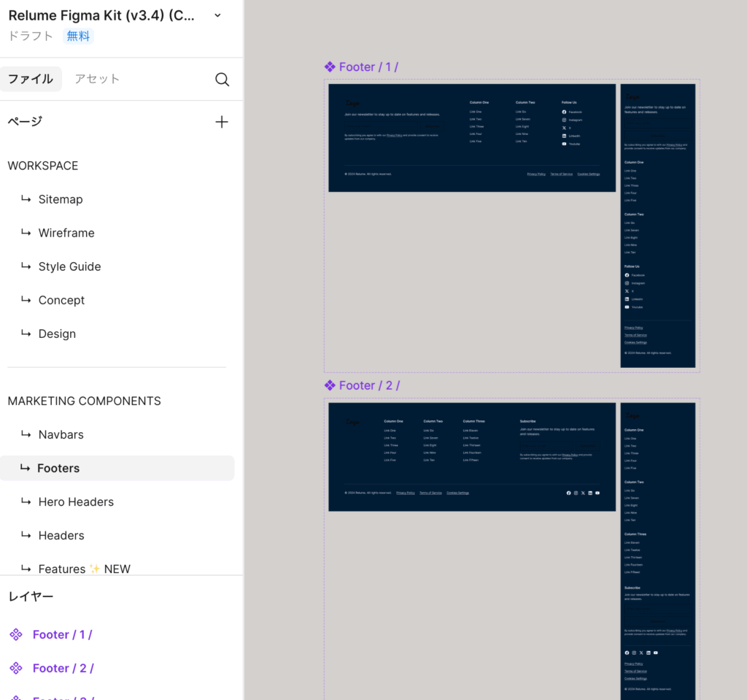Image resolution: width=747 pixels, height=700 pixels.
Task: Click YouTube icon in Footer 1 desktop design
Action: click(564, 144)
